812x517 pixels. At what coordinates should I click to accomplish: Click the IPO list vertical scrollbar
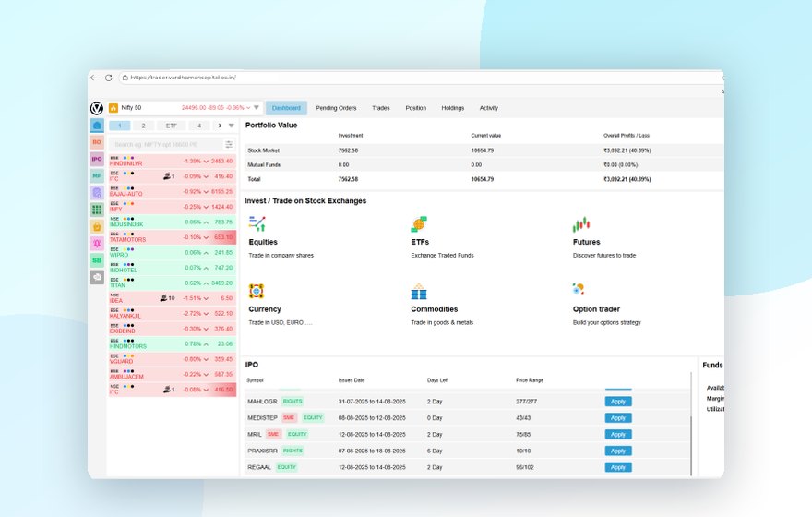(x=691, y=445)
